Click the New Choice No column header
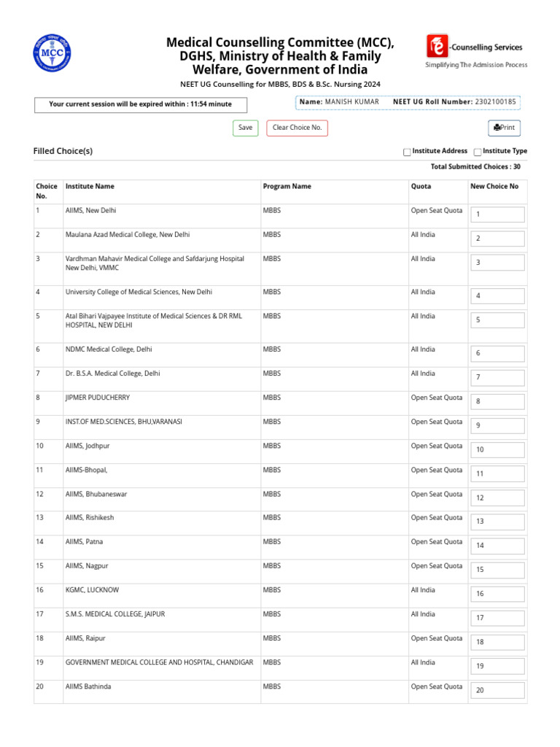The image size is (560, 747). pyautogui.click(x=494, y=187)
